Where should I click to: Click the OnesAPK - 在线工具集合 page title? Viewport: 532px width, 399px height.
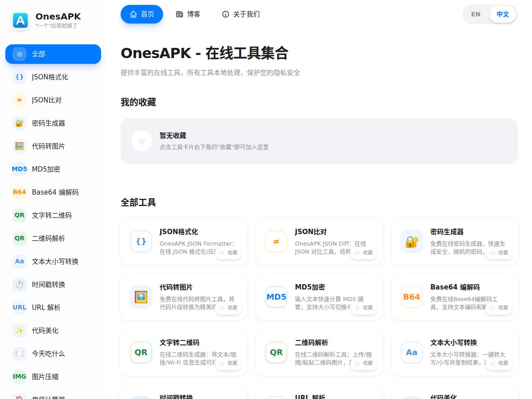pyautogui.click(x=204, y=53)
